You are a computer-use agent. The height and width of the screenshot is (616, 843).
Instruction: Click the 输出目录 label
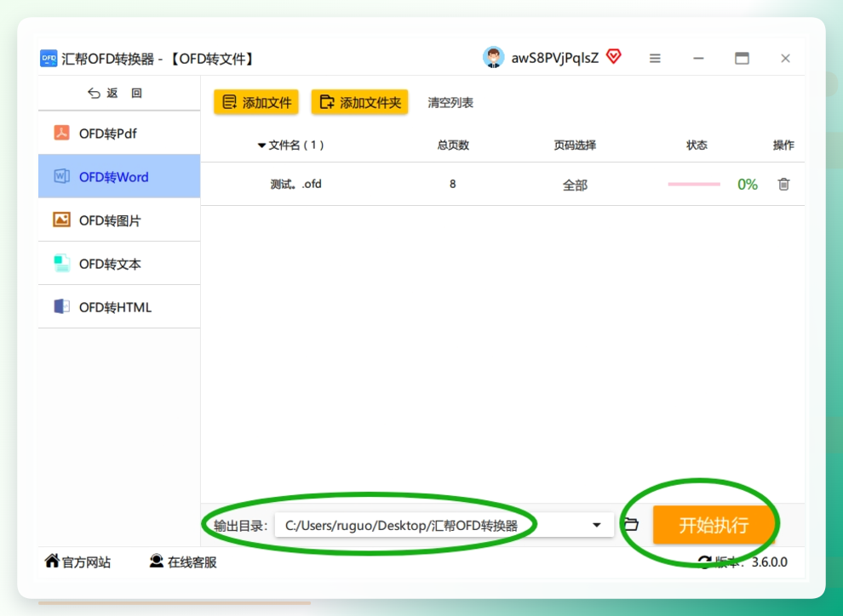coord(240,525)
